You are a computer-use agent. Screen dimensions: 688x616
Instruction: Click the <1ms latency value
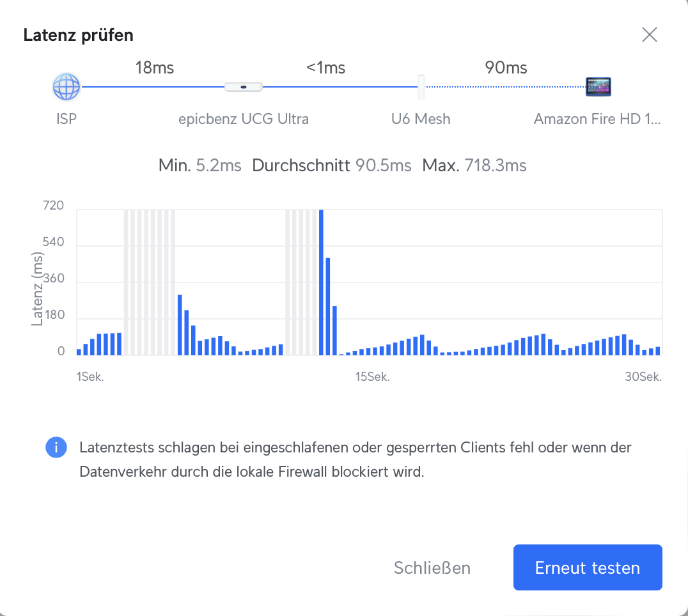(325, 67)
